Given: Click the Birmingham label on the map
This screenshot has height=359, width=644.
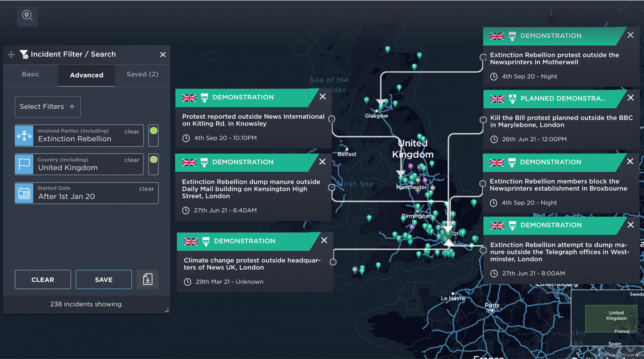Looking at the screenshot, I should coord(416,216).
